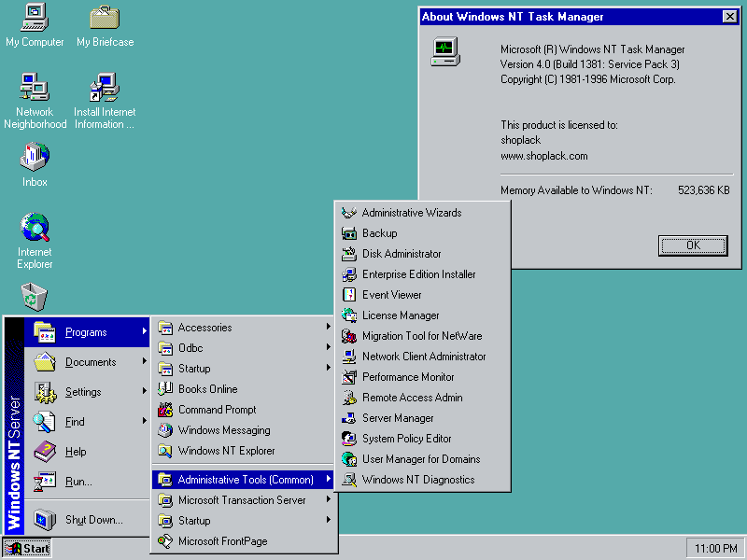This screenshot has height=560, width=747.
Task: Choose Run... in the Start menu
Action: coord(87,482)
